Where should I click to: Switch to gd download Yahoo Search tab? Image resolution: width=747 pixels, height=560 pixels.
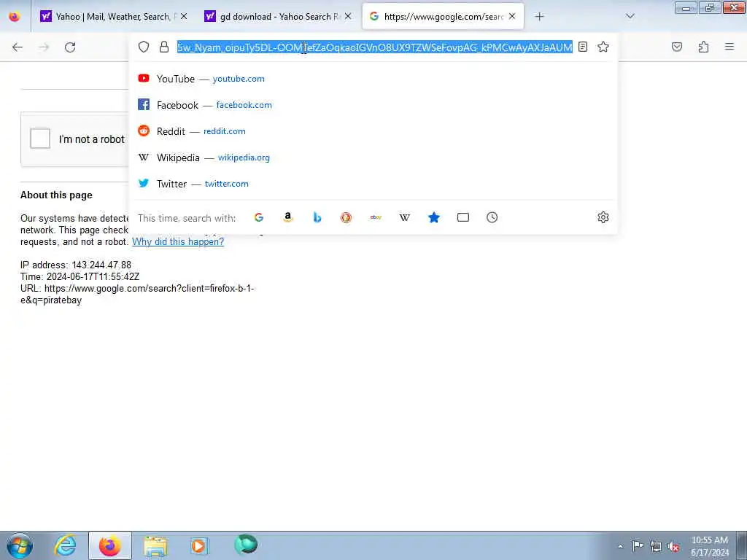tap(279, 17)
